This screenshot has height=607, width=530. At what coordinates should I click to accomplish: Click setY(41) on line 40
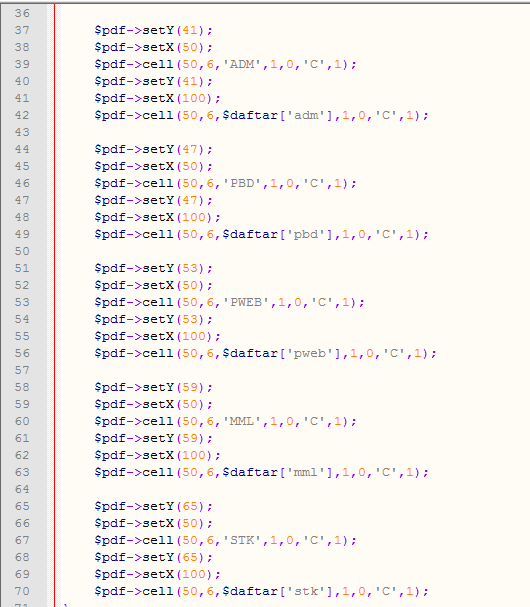tap(173, 81)
